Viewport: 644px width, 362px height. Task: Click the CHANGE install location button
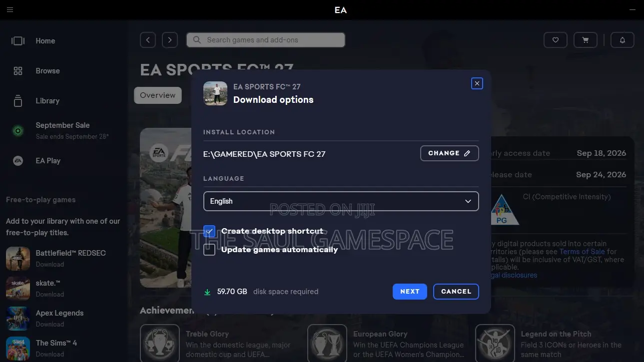(450, 153)
